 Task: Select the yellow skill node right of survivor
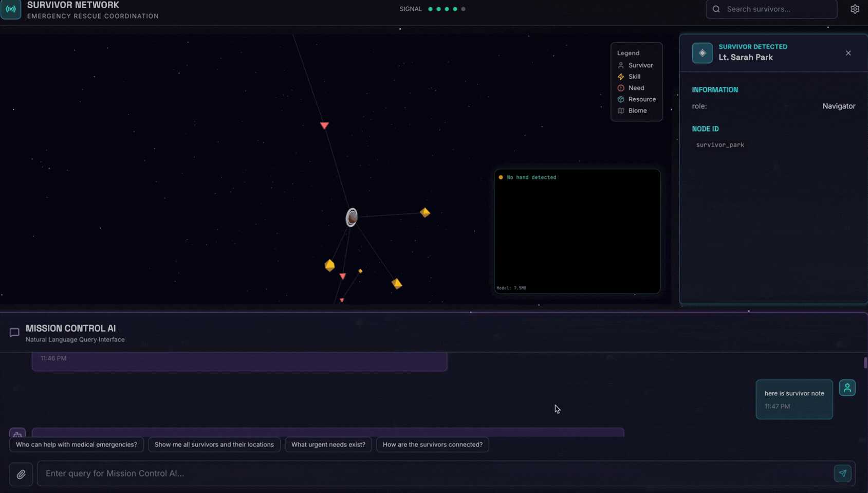425,212
